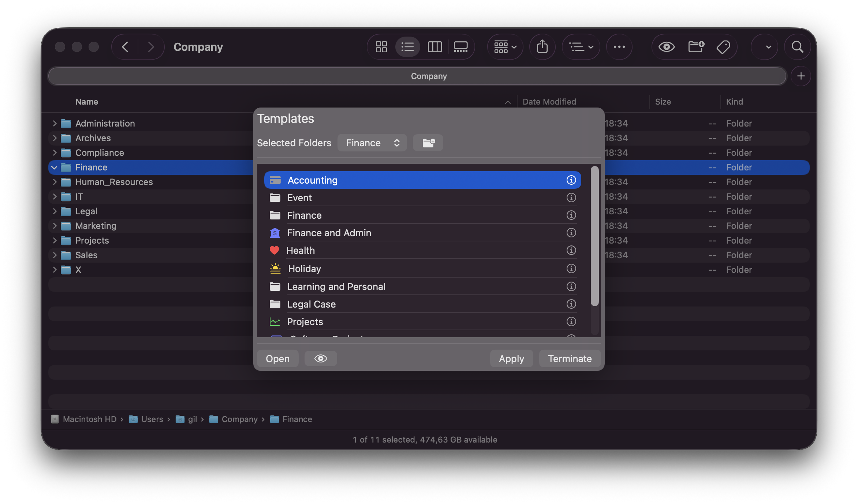858x504 pixels.
Task: Click the Terminate button
Action: coord(570,358)
